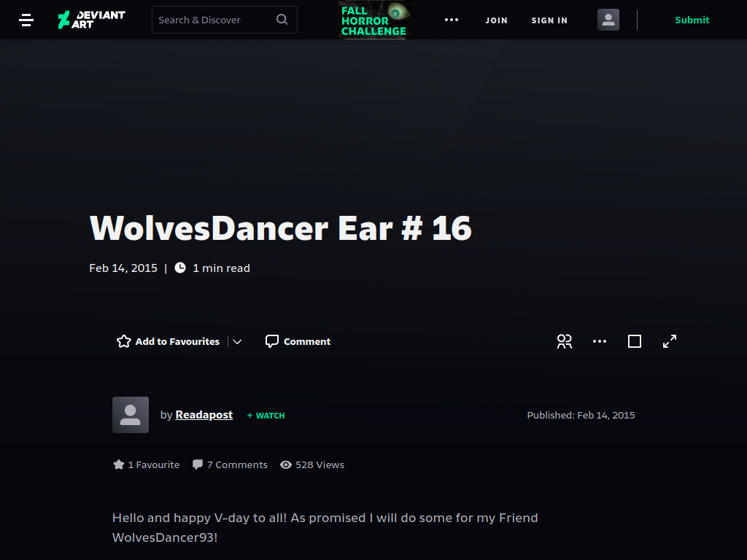Click the Add to Favourites label

coord(177,341)
